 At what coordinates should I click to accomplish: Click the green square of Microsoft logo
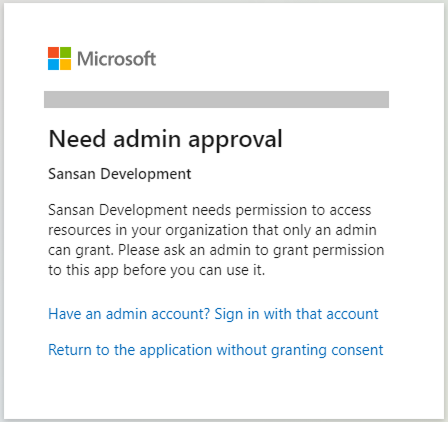(65, 53)
